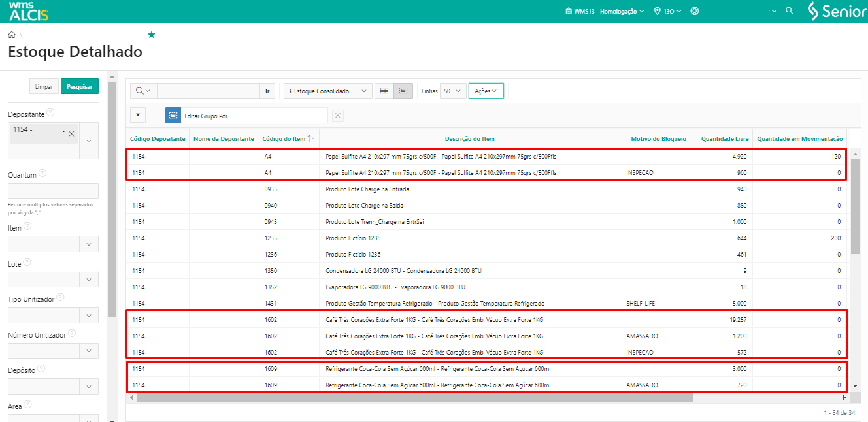Viewport: 868px width, 422px height.
Task: Open WMS13 - Homologação environment menu
Action: pos(604,11)
